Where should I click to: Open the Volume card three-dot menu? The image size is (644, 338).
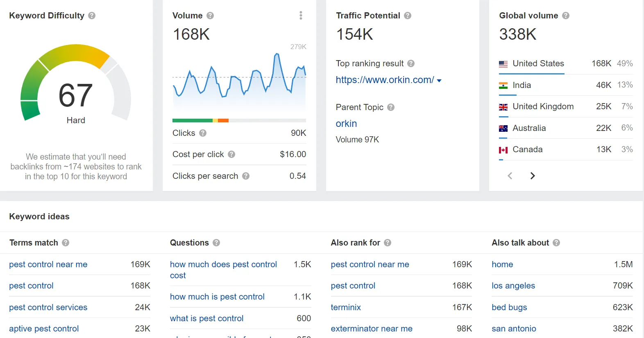301,16
